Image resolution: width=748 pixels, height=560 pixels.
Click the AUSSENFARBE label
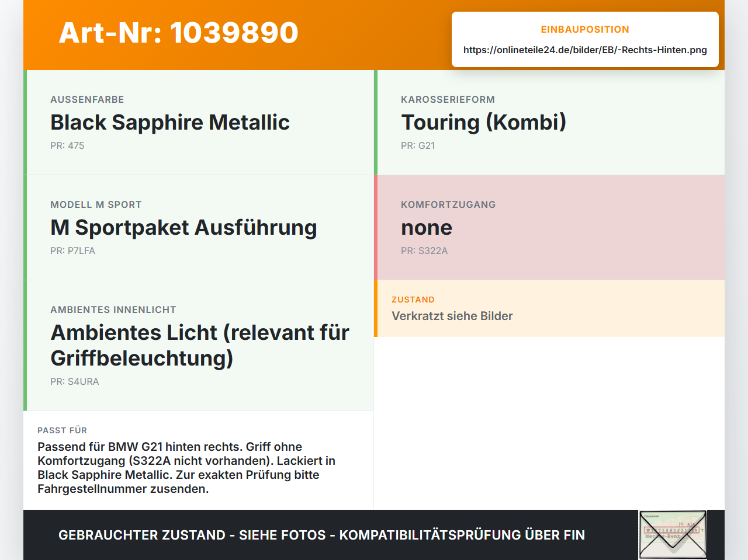point(87,99)
